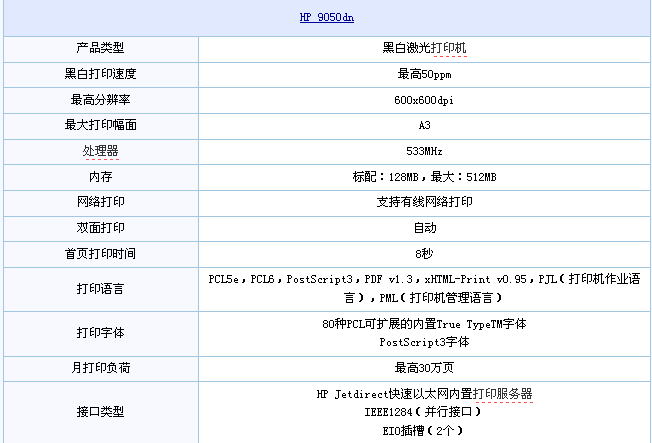Click the 处理器 keyword link
652x443 pixels.
pos(101,151)
